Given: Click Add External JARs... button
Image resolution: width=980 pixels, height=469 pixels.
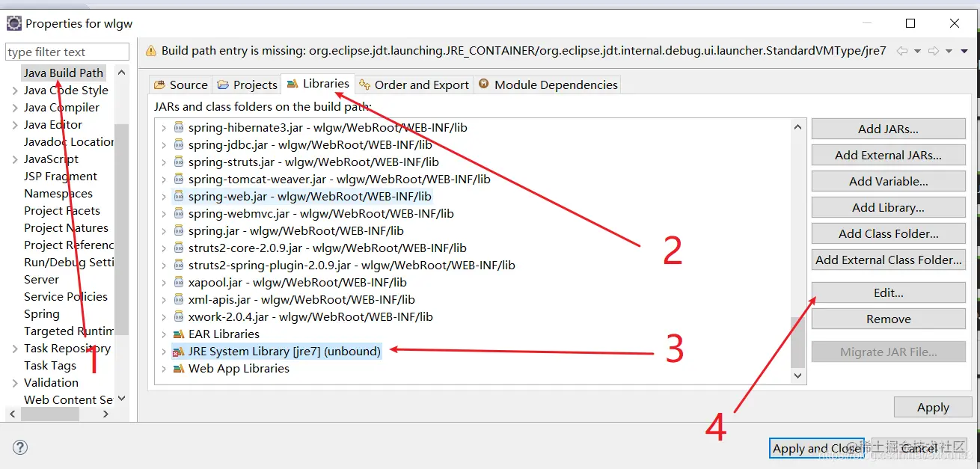Looking at the screenshot, I should point(888,155).
